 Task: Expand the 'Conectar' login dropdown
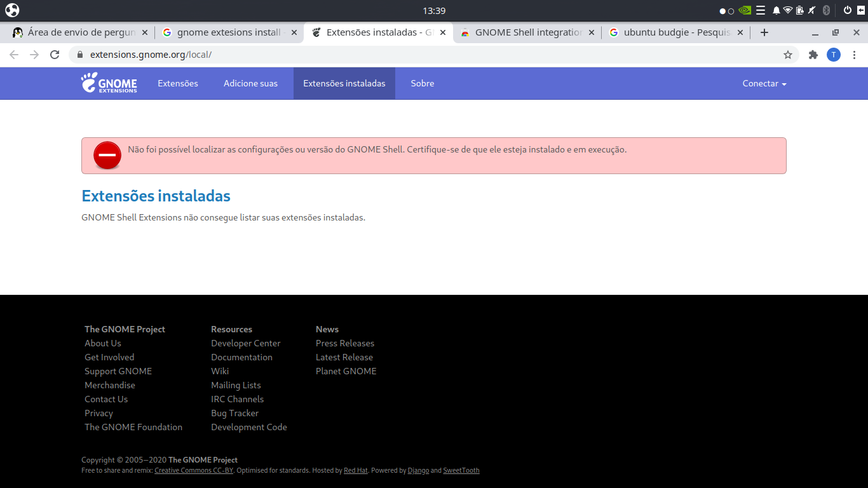pos(764,83)
